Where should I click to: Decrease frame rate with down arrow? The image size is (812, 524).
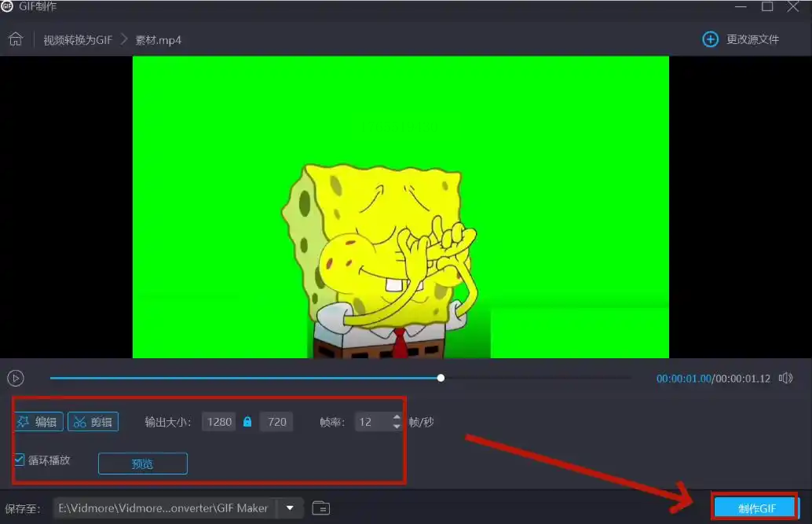[x=397, y=427]
